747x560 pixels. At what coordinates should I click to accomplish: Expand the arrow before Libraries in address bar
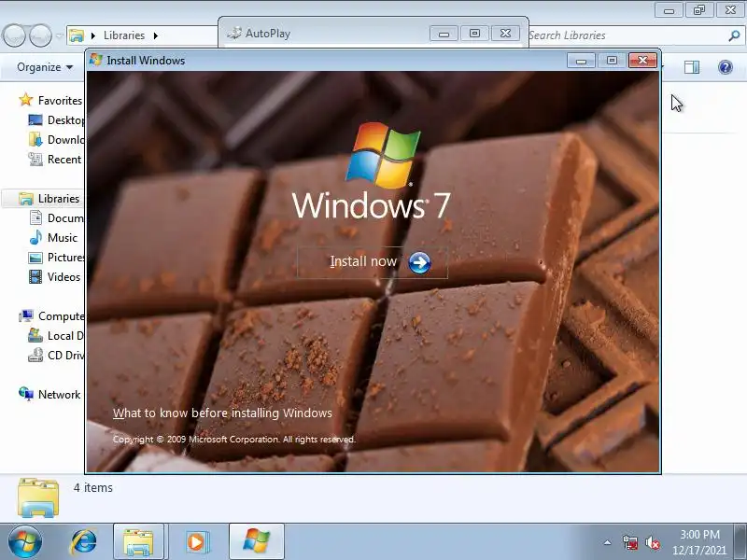point(93,35)
